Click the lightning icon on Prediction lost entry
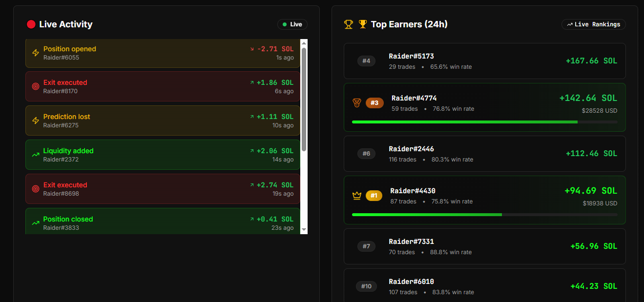Image resolution: width=644 pixels, height=302 pixels. pyautogui.click(x=35, y=121)
